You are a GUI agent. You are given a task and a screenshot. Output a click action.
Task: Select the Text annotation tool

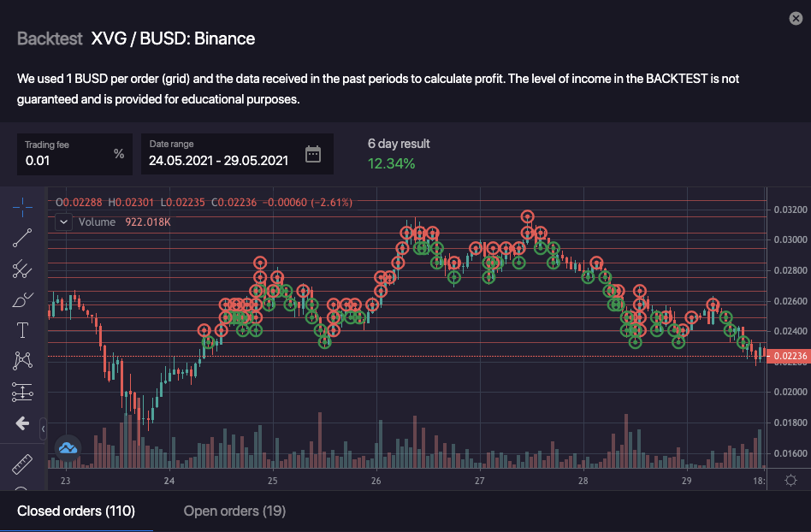pyautogui.click(x=22, y=330)
